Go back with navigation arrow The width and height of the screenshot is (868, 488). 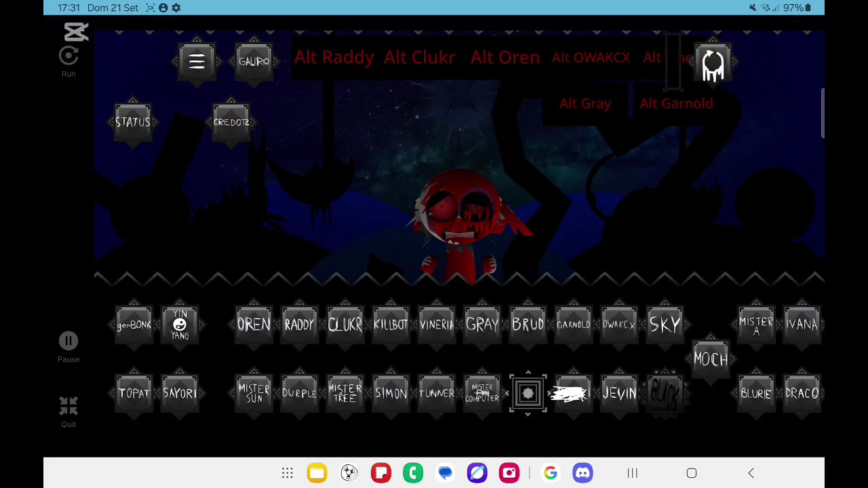pos(751,473)
